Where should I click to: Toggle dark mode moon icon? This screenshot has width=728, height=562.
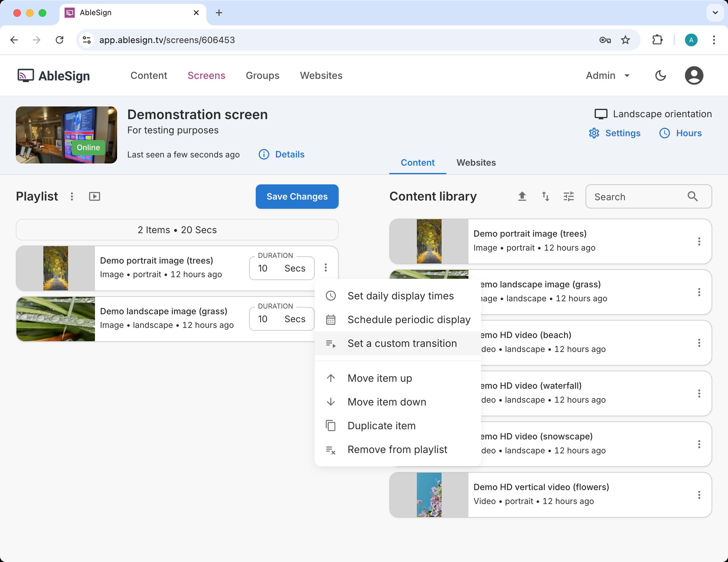(x=660, y=76)
